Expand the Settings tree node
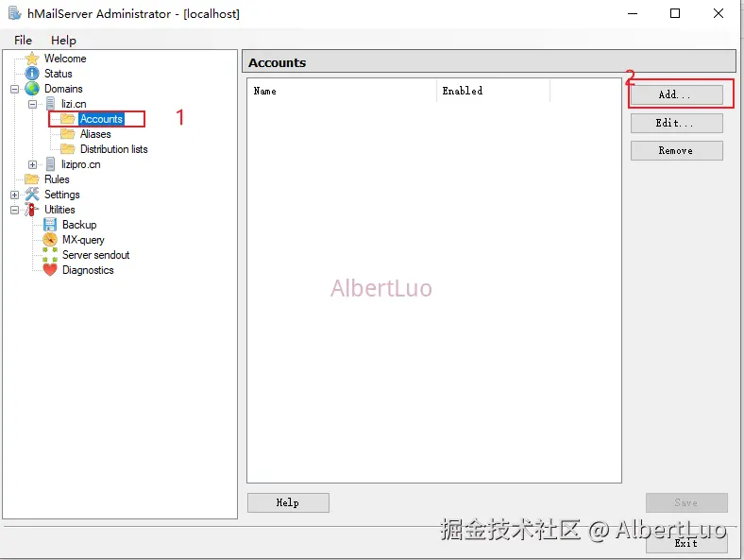Image resolution: width=744 pixels, height=560 pixels. coord(15,195)
